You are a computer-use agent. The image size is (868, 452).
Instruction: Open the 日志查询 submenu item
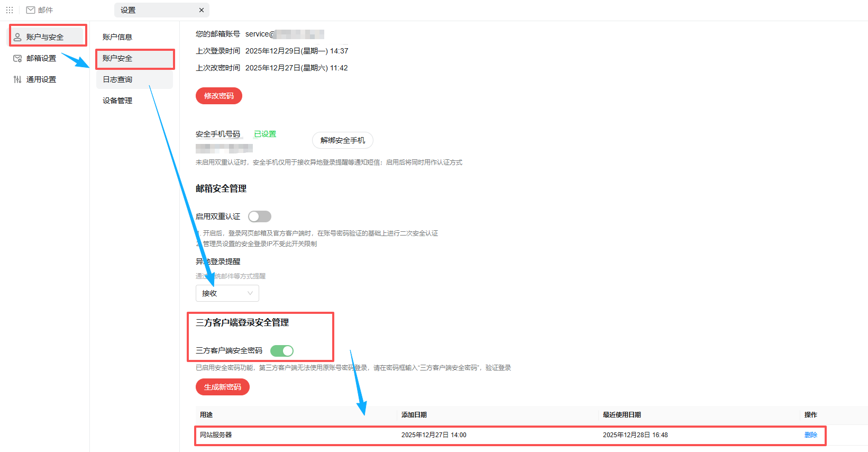tap(135, 79)
